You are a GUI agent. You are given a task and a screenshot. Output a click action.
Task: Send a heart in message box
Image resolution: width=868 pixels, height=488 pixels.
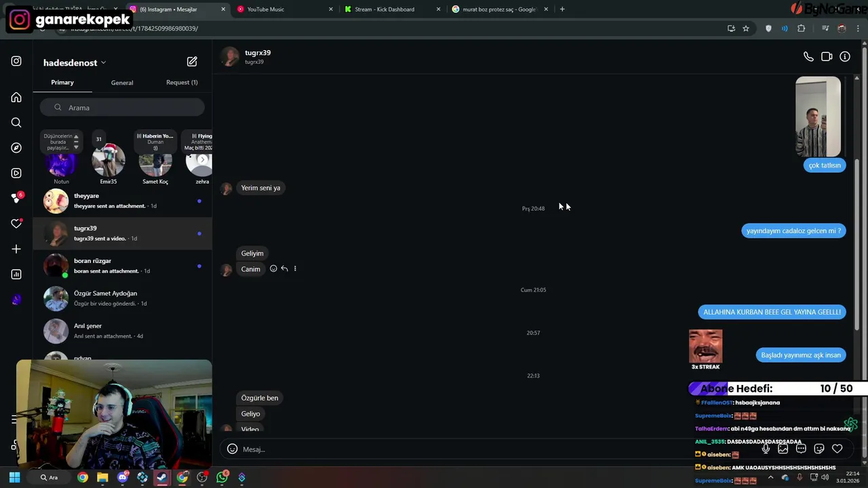[x=837, y=449]
